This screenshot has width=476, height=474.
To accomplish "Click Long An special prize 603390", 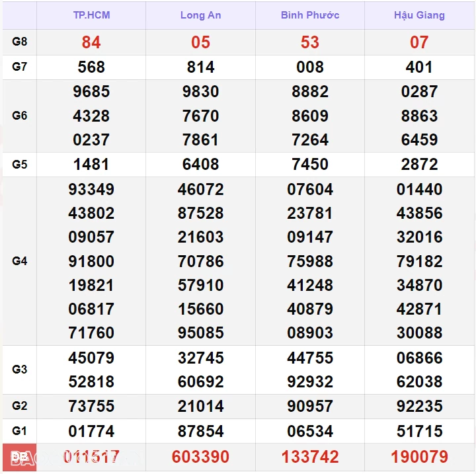I will [200, 457].
